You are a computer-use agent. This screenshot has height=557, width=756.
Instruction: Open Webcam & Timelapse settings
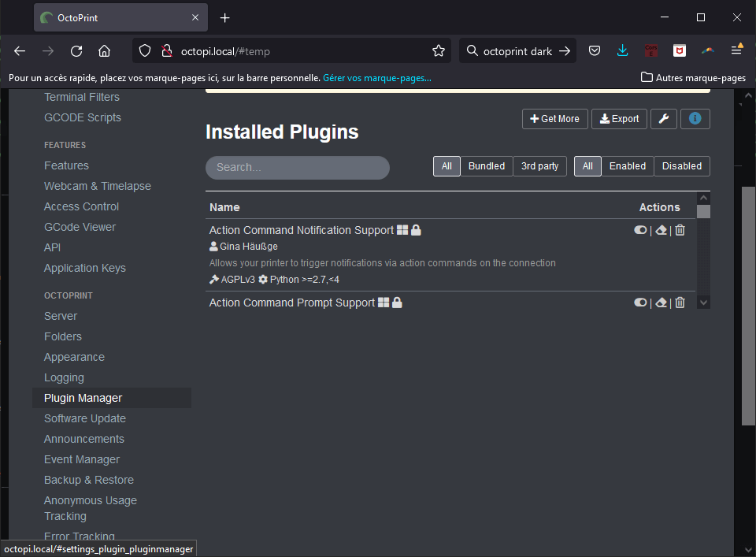click(x=98, y=186)
